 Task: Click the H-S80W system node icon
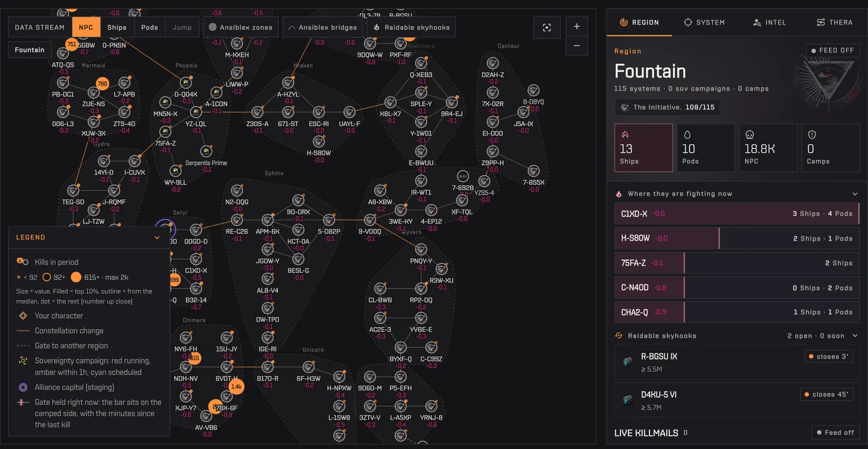click(319, 142)
